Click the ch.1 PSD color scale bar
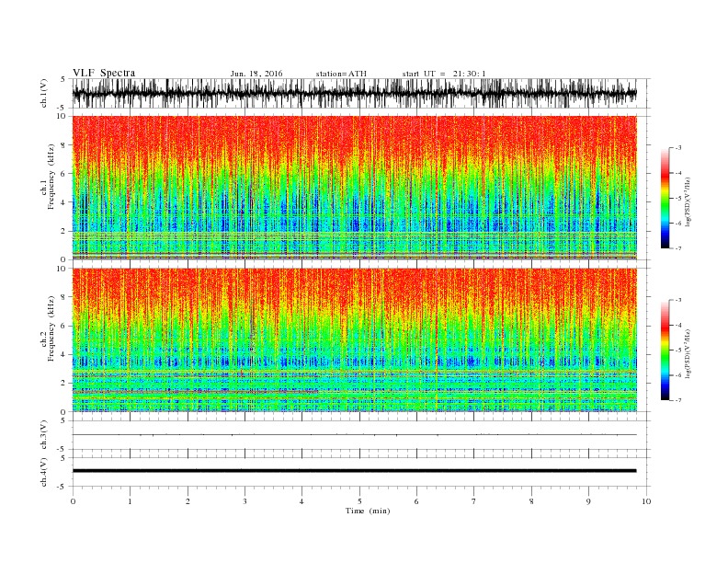Screen dimensions: 728x563 click(x=665, y=198)
